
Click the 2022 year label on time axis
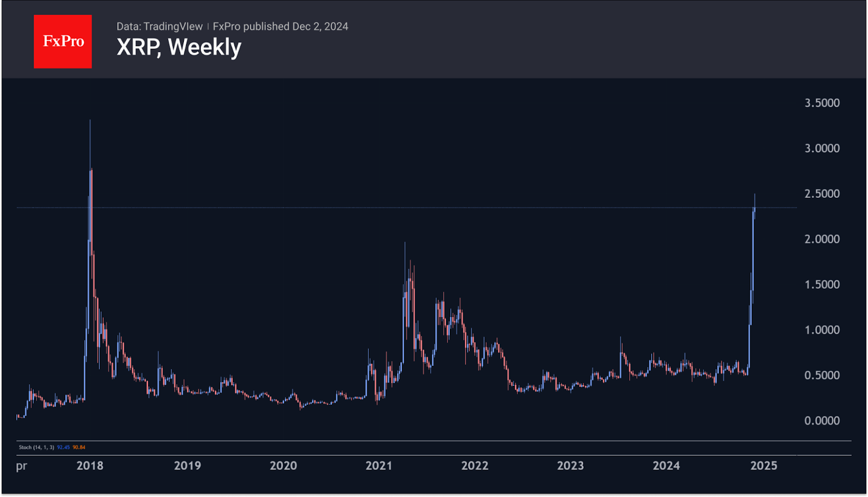tap(475, 466)
